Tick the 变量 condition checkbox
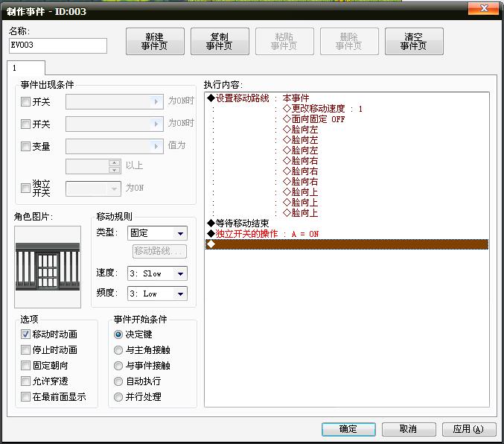 (25, 147)
